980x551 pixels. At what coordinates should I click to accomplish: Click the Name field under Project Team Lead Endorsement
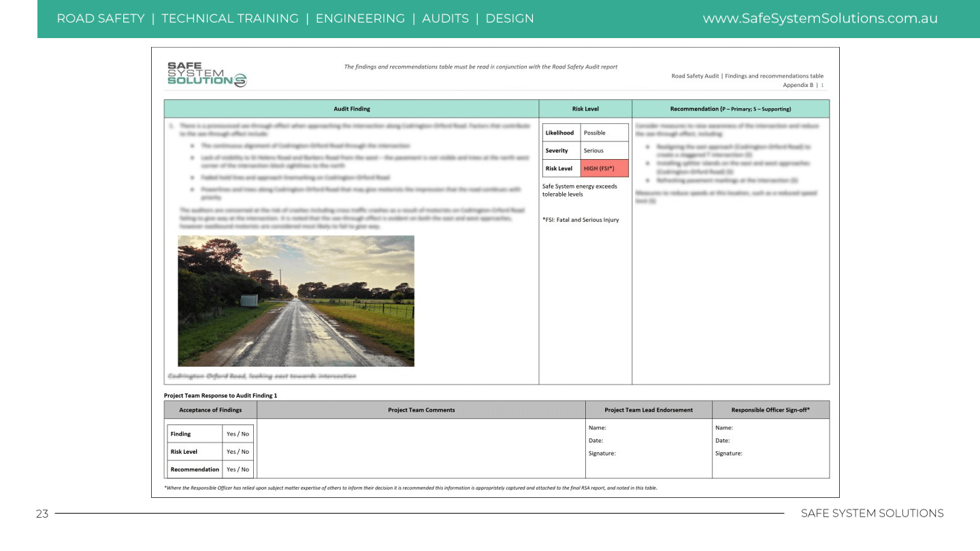tap(597, 428)
